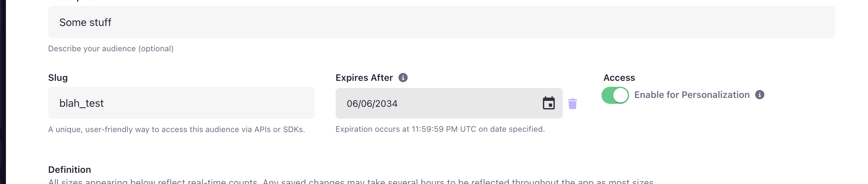Image resolution: width=868 pixels, height=184 pixels.
Task: Click the blah_test text inside the Slug box
Action: (82, 103)
